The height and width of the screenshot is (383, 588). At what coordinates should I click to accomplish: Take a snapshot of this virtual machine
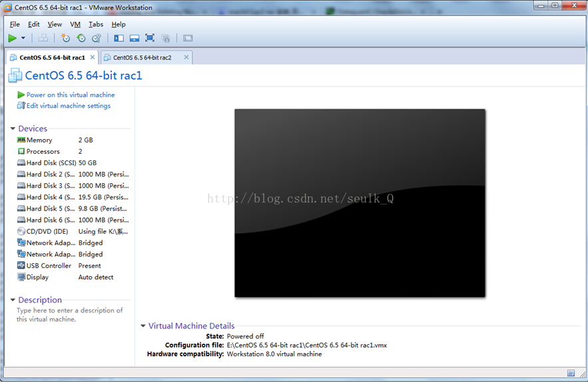pos(65,38)
